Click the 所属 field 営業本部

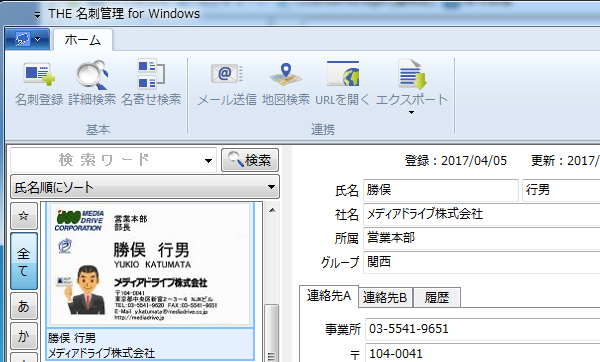(x=482, y=238)
